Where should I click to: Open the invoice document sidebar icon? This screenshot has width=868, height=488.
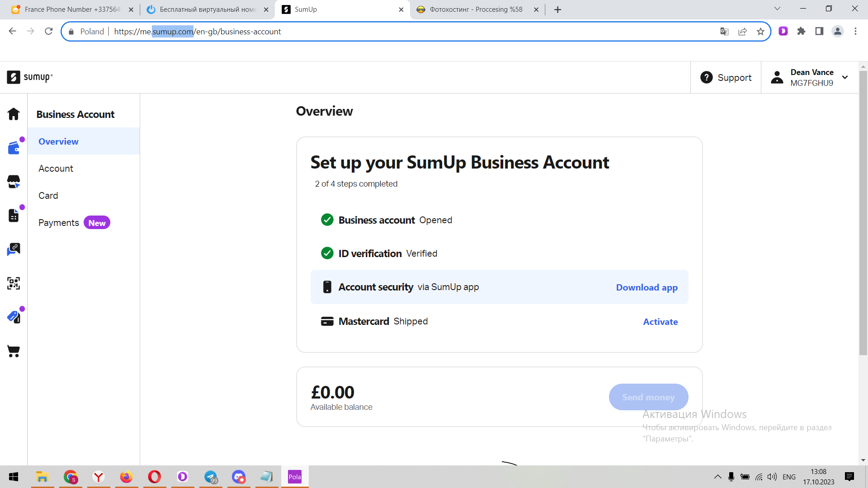14,216
